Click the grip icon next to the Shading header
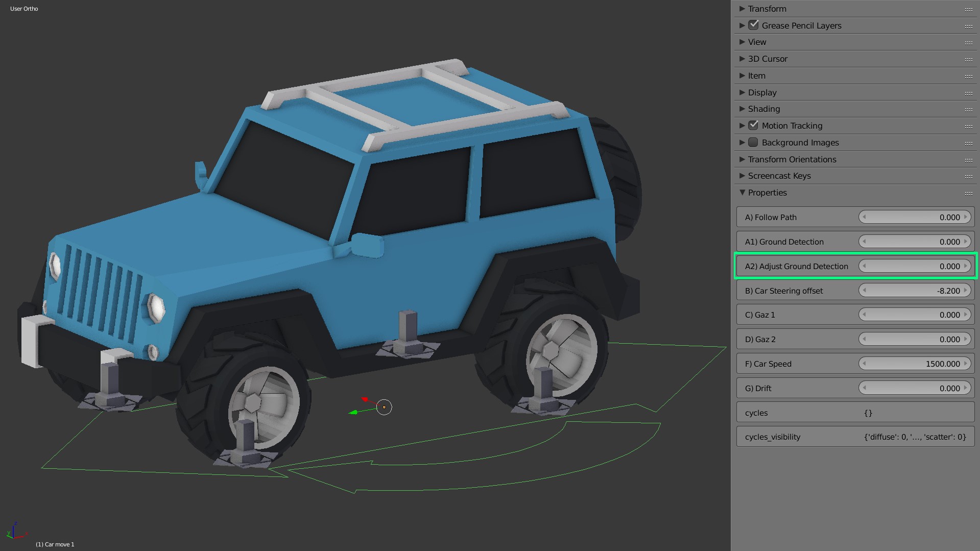The image size is (980, 551). (969, 109)
